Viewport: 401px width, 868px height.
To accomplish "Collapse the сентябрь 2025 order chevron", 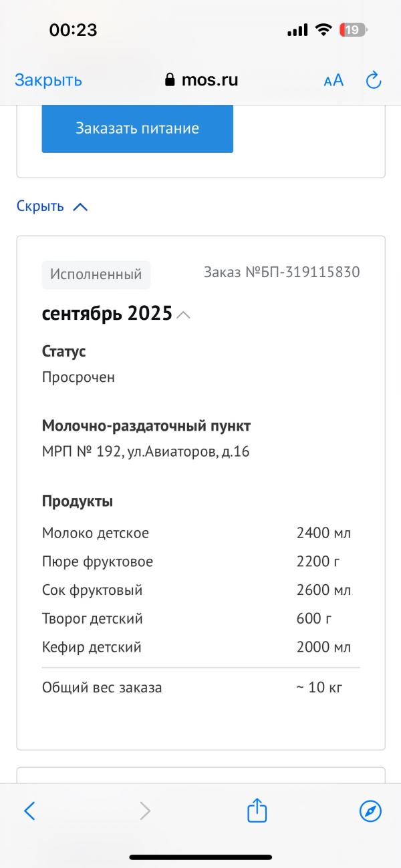I will tap(184, 314).
